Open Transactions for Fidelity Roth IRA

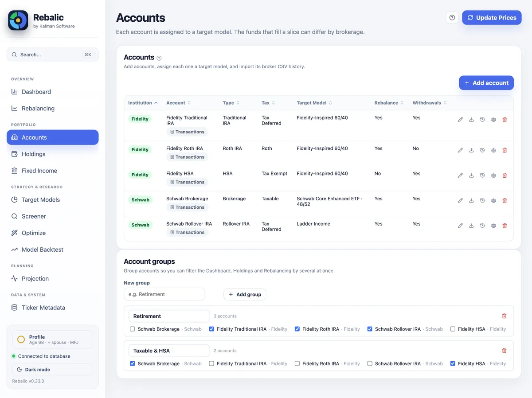tap(187, 157)
